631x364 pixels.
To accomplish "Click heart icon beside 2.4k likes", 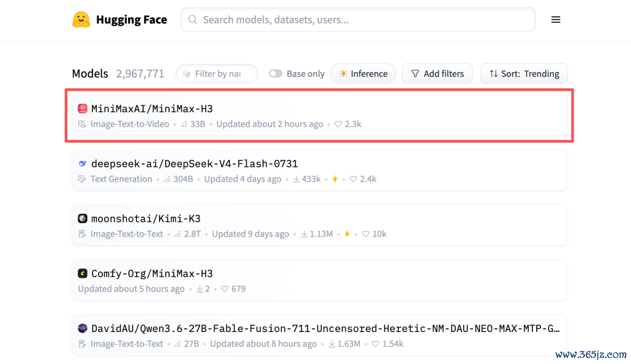I will click(353, 179).
